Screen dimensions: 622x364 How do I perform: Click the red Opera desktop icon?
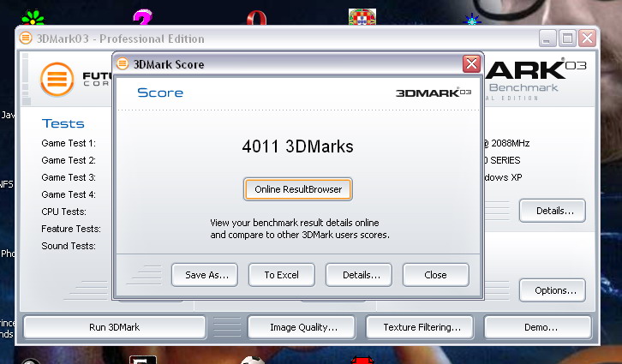tap(256, 18)
